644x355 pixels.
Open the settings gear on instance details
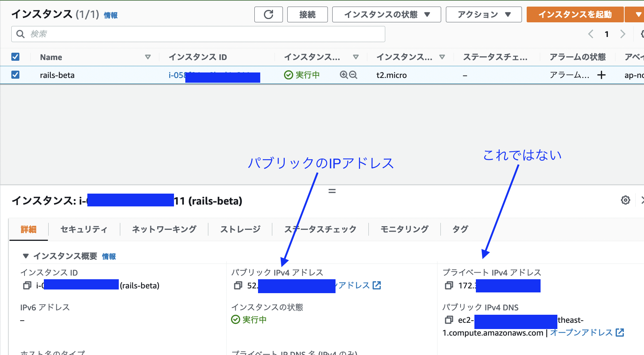click(625, 200)
